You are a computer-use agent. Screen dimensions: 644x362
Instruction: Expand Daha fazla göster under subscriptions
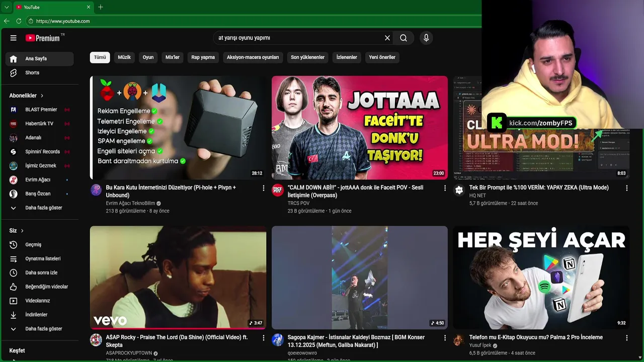39,208
